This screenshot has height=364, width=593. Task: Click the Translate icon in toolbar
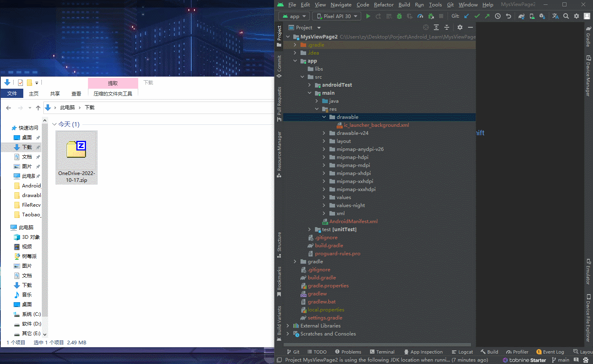coord(555,16)
